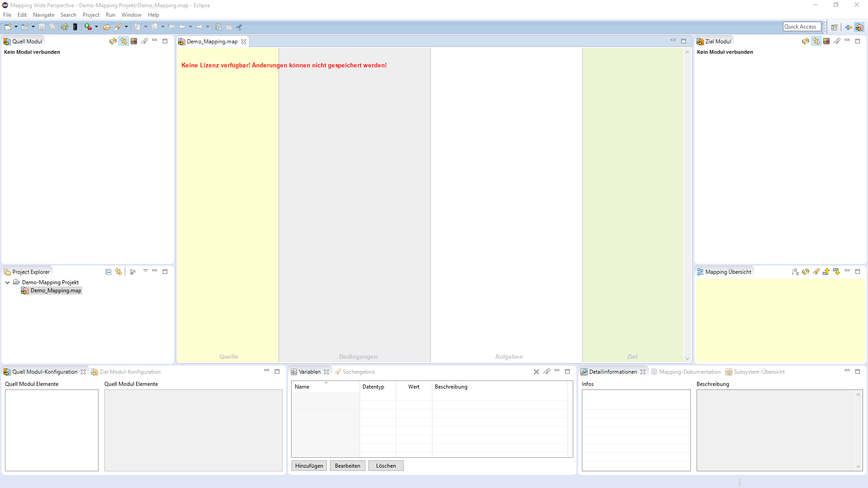Click the scissors icon in main toolbar
Screen dimensions: 868x488
[x=239, y=27]
